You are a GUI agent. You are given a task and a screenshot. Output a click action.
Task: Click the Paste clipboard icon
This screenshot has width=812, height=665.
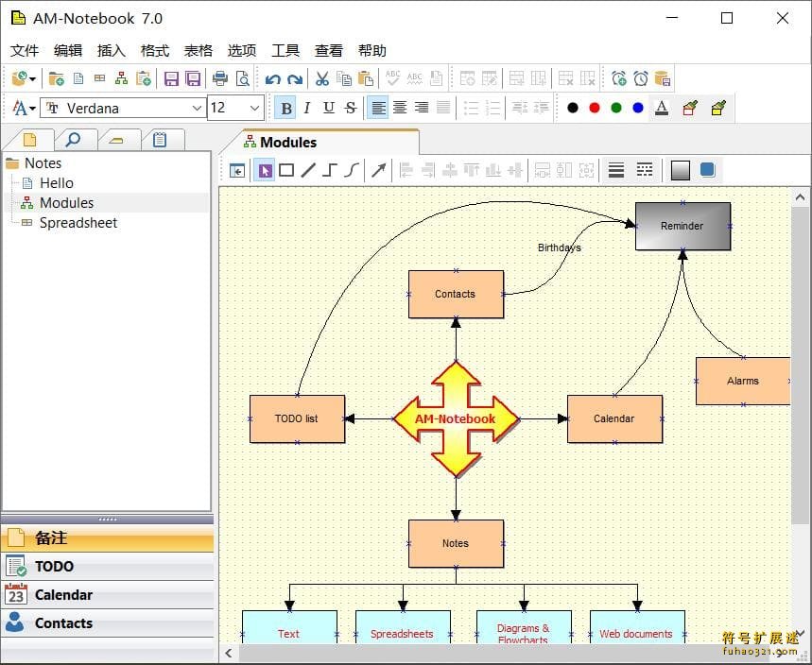click(x=366, y=78)
